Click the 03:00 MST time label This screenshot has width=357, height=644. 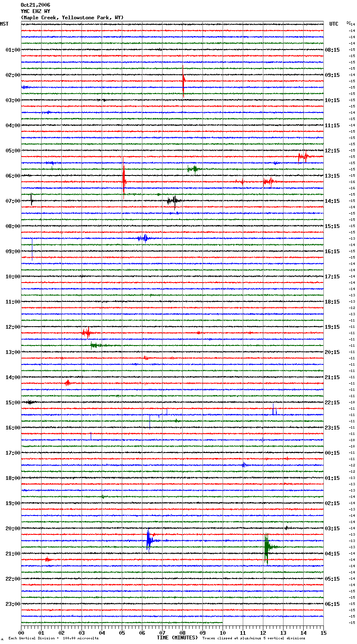(13, 100)
